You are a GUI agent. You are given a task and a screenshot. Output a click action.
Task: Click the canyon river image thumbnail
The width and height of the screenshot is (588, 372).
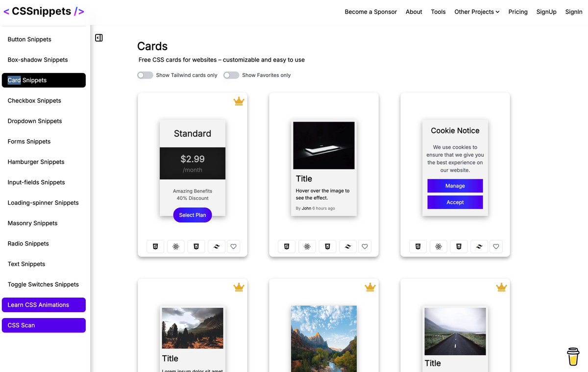pos(324,339)
